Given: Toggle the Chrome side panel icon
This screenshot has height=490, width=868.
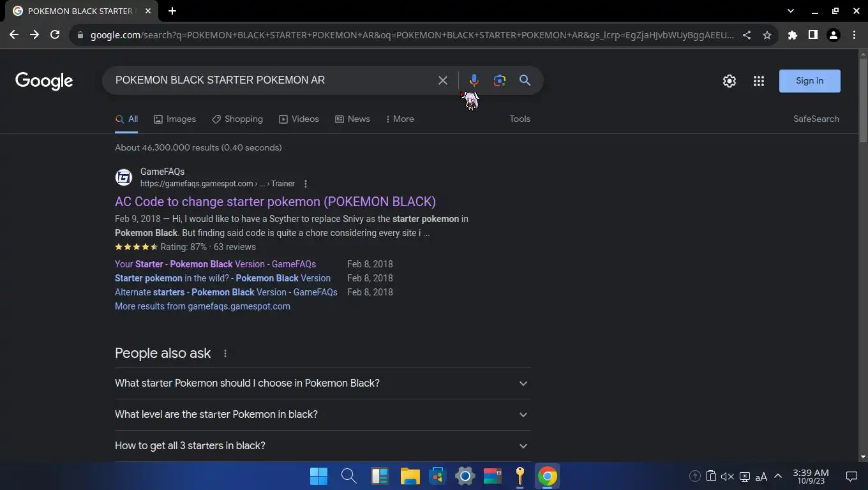Looking at the screenshot, I should tap(813, 35).
